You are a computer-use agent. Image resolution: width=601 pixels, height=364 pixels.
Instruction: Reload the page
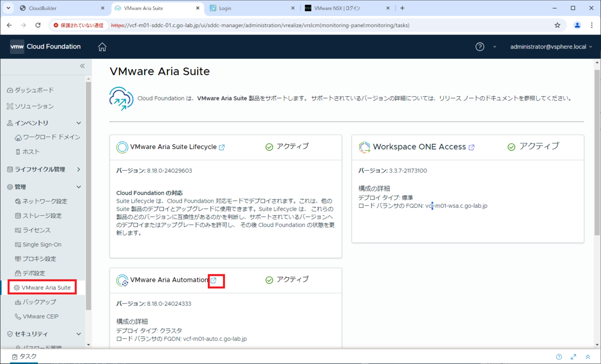(38, 25)
